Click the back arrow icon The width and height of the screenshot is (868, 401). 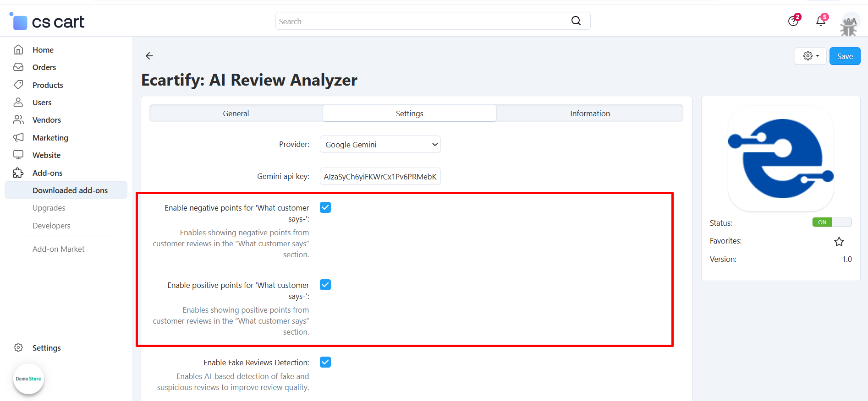point(149,56)
